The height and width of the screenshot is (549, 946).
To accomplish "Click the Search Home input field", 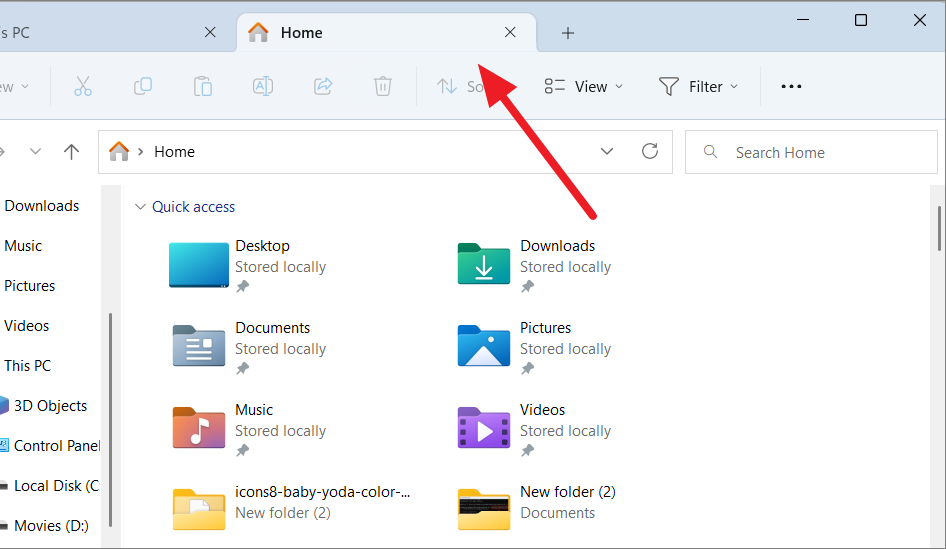I will 811,152.
